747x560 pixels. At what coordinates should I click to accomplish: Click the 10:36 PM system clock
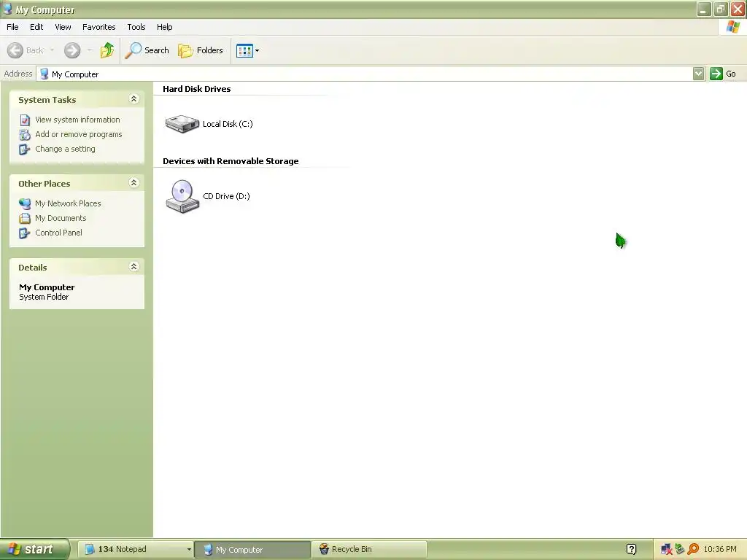[x=720, y=550]
